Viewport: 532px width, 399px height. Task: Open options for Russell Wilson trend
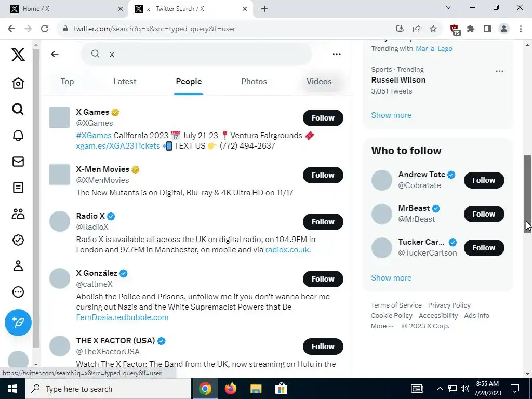click(x=499, y=71)
